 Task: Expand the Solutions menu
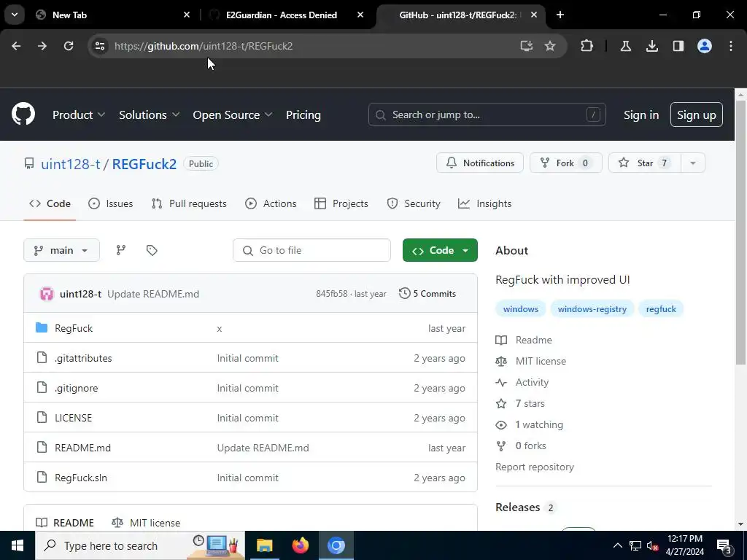point(149,114)
